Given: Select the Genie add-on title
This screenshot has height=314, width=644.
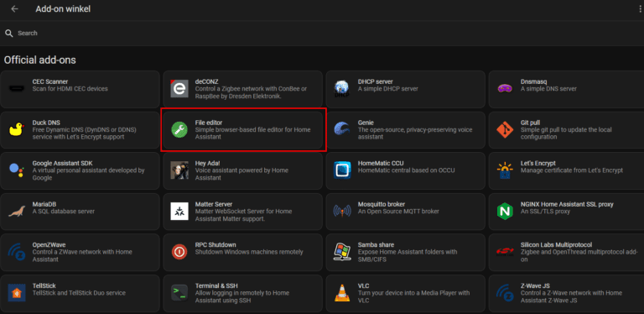Looking at the screenshot, I should pyautogui.click(x=366, y=123).
